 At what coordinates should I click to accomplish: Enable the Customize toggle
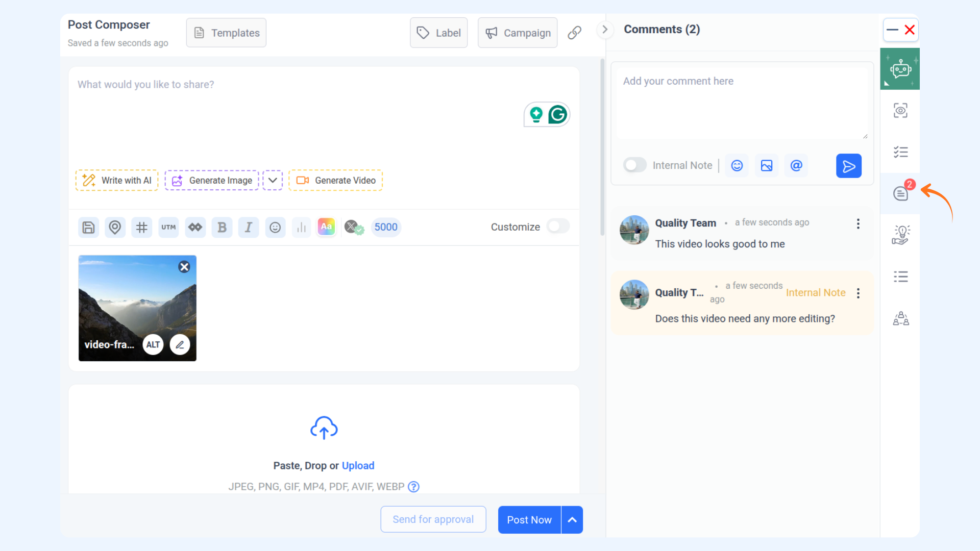pyautogui.click(x=558, y=227)
